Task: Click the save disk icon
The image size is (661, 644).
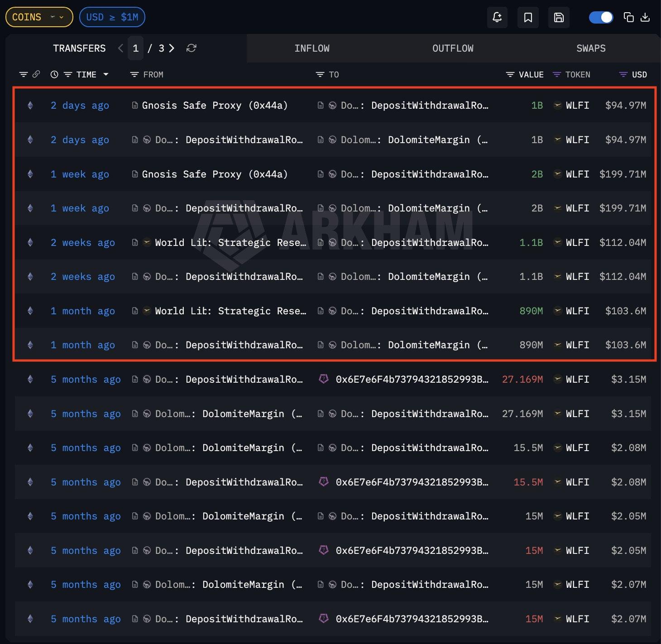Action: (x=559, y=17)
